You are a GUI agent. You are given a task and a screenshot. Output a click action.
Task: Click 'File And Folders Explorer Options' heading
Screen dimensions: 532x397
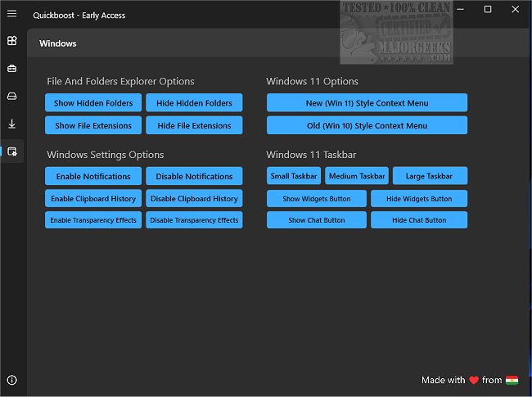pos(120,81)
